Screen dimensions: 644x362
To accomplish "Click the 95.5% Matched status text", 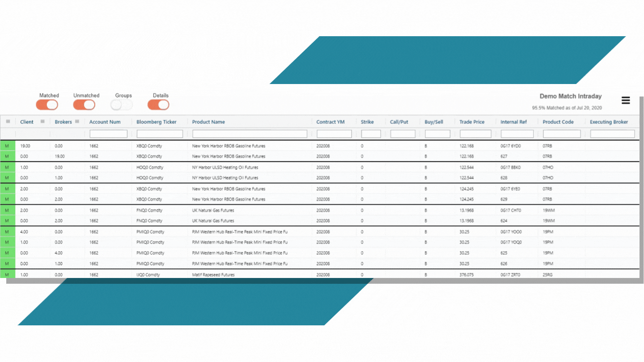I will pyautogui.click(x=567, y=108).
